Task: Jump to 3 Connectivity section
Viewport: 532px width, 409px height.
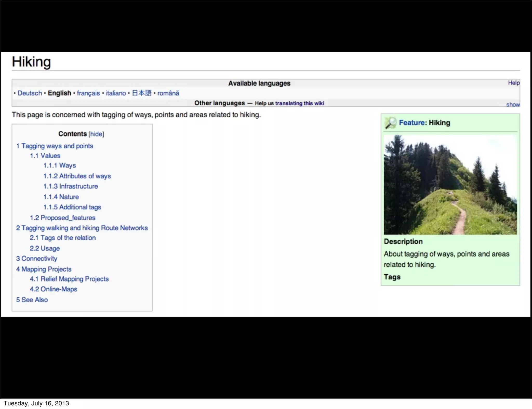Action: click(37, 258)
